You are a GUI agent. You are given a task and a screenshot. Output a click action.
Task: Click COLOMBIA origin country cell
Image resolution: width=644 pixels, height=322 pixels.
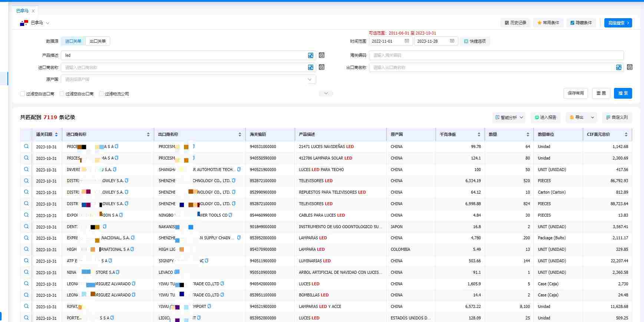pos(400,249)
